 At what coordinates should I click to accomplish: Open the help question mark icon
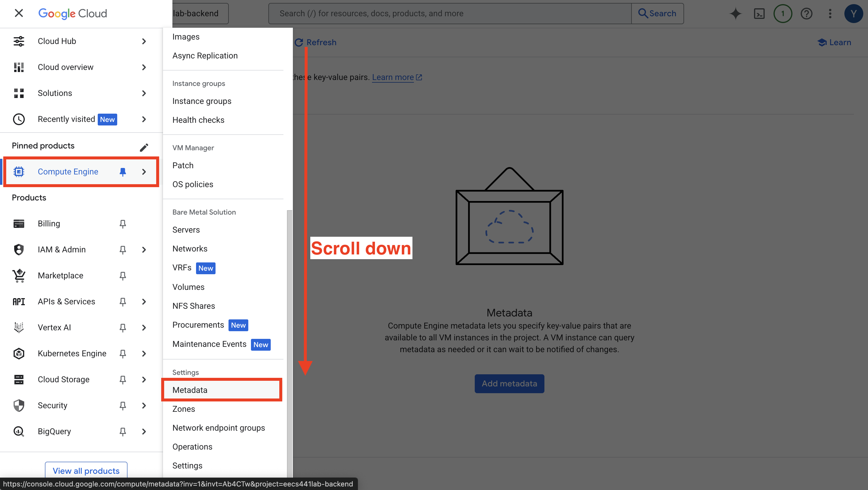[806, 14]
